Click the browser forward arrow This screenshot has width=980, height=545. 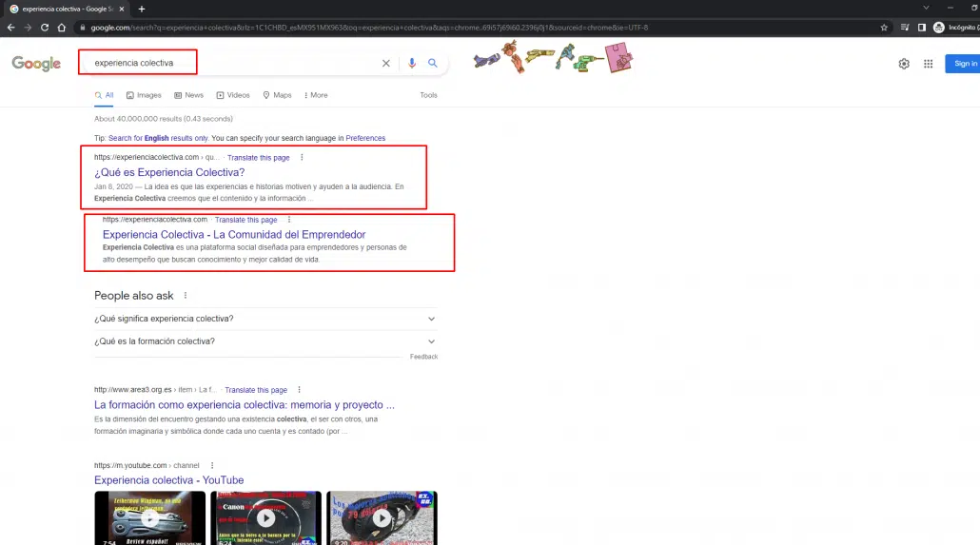pos(28,28)
